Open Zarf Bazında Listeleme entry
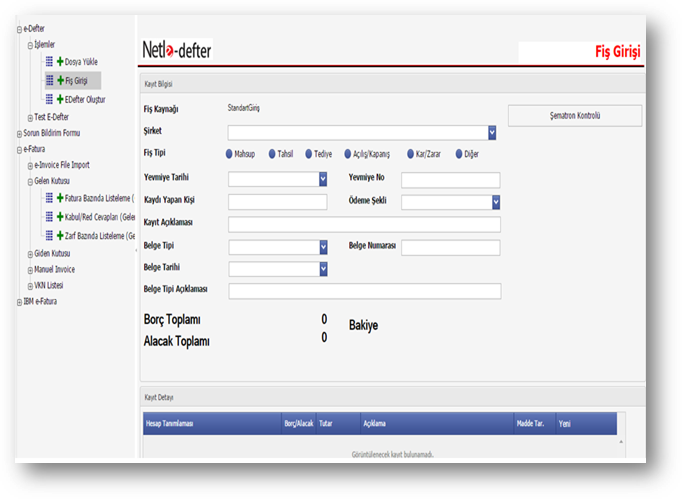The image size is (682, 499). click(100, 236)
